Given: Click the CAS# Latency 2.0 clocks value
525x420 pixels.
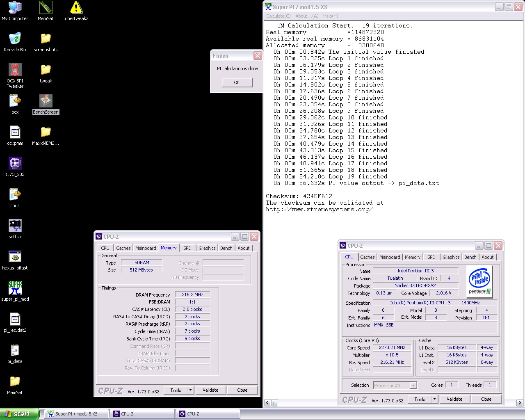Looking at the screenshot, I should tap(192, 309).
